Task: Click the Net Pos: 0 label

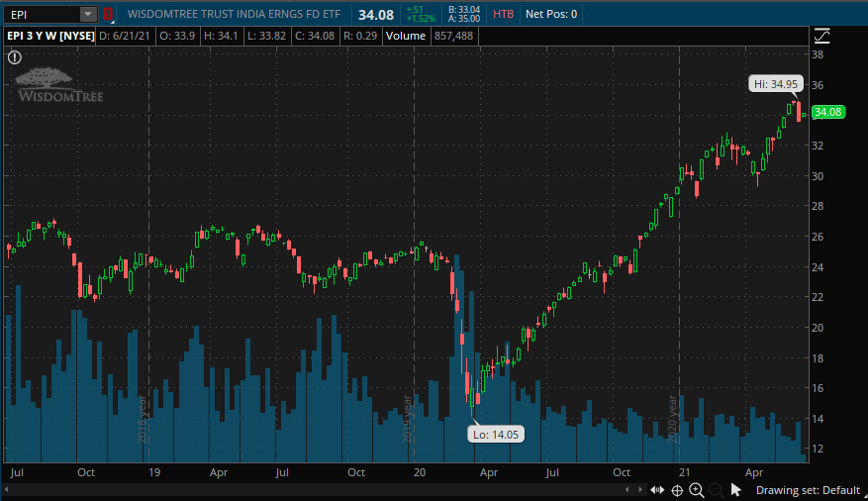Action: click(x=551, y=15)
